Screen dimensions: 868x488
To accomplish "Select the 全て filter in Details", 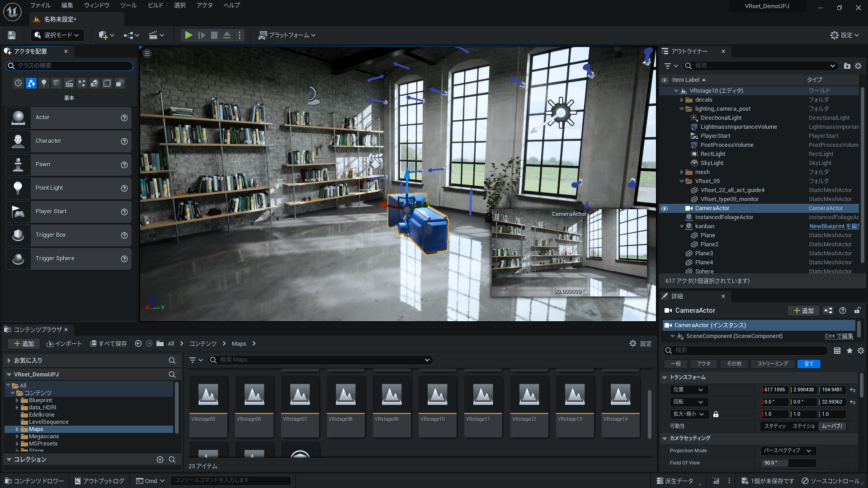I will (x=808, y=364).
